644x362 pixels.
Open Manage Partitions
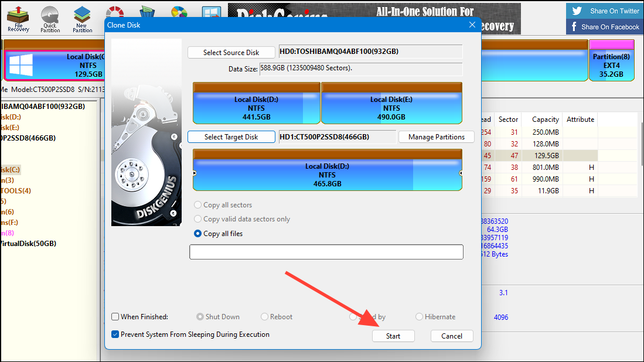(436, 136)
